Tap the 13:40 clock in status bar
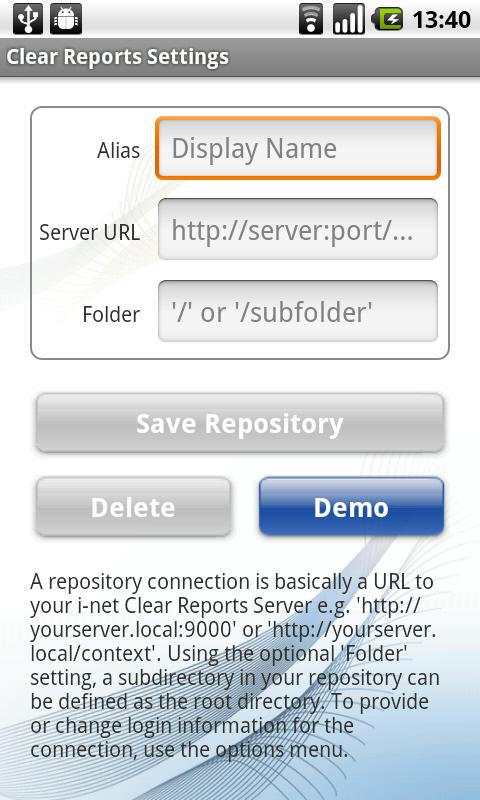 coord(441,20)
